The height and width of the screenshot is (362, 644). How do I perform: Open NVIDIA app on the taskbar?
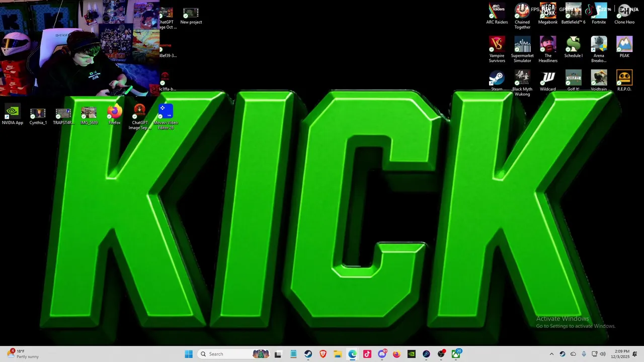coord(412,354)
